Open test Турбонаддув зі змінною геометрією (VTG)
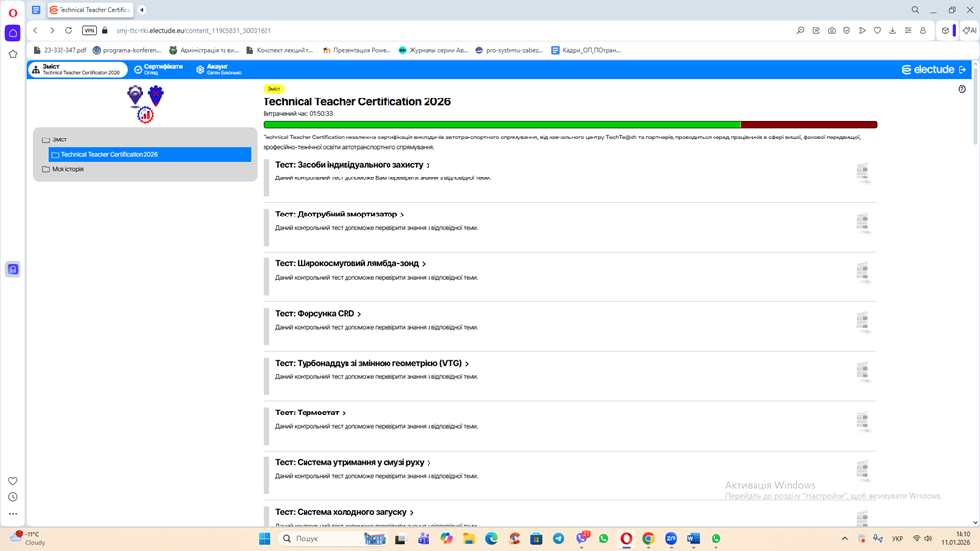 [369, 364]
